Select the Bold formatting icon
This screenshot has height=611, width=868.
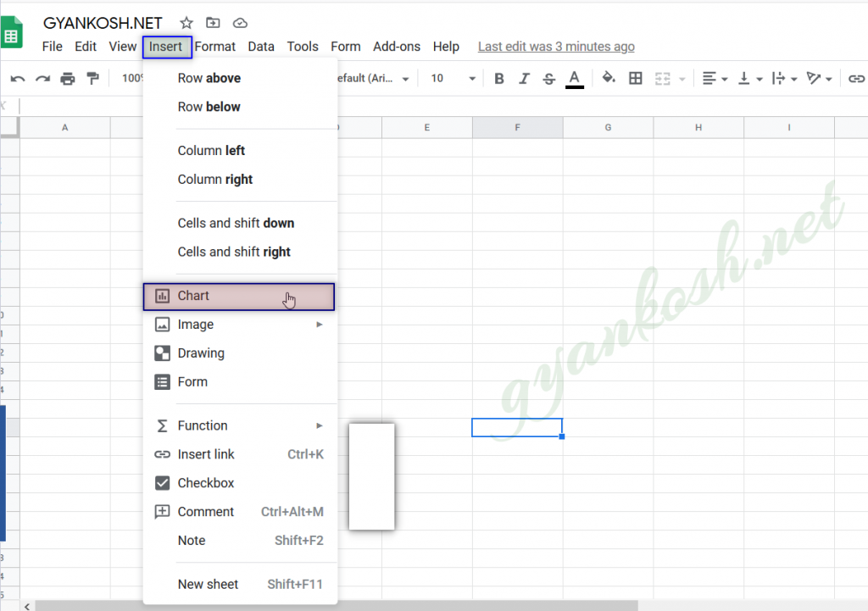point(499,78)
